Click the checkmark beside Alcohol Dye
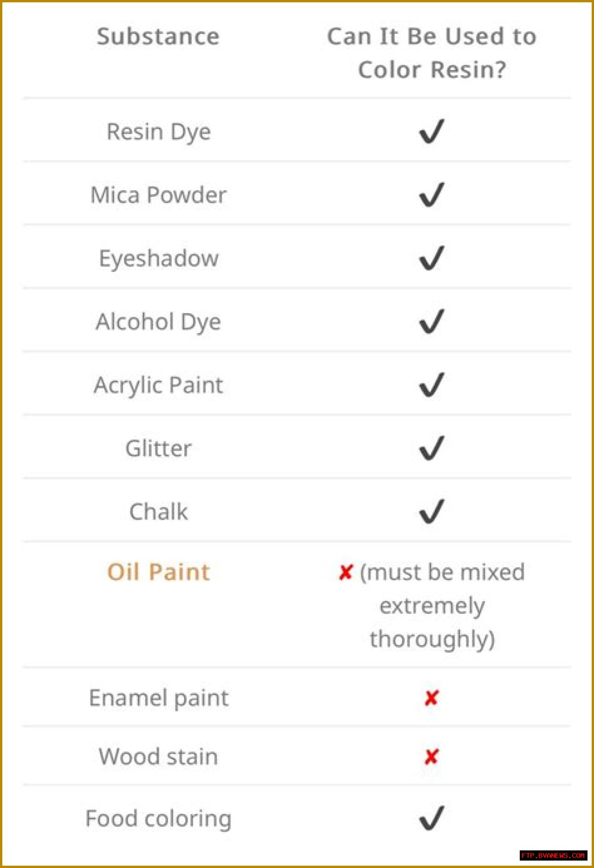The width and height of the screenshot is (594, 868). (x=432, y=321)
